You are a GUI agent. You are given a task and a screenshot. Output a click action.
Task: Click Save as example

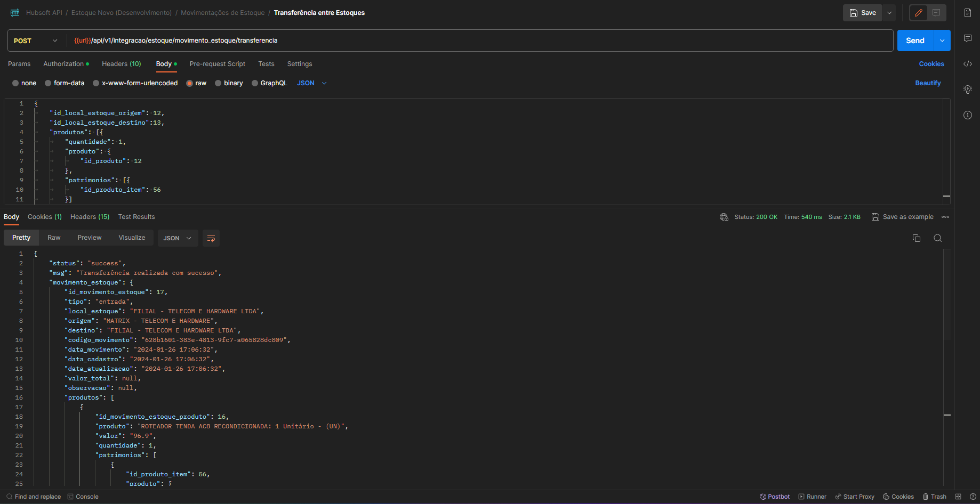coord(902,217)
